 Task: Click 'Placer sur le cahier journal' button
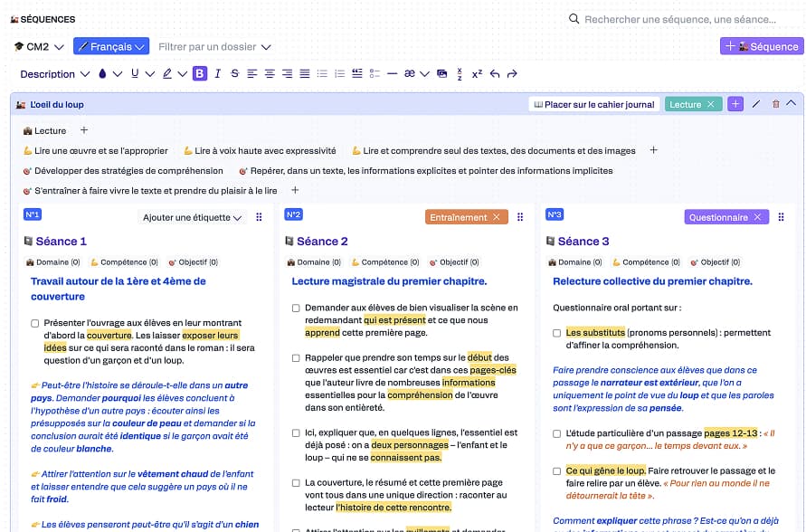(x=593, y=105)
